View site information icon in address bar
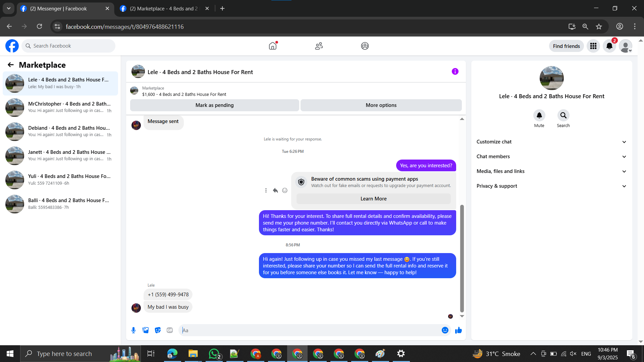The image size is (644, 362). click(57, 26)
